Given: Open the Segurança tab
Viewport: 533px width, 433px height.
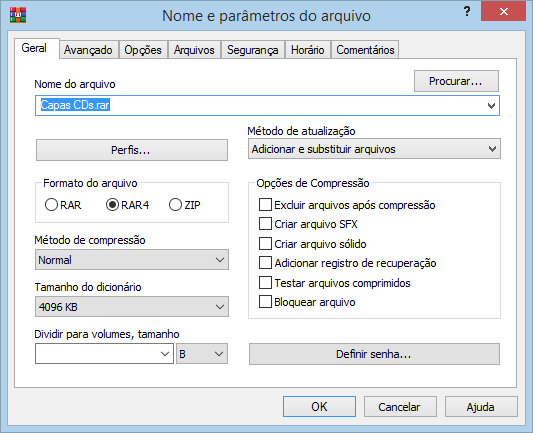Looking at the screenshot, I should click(253, 50).
